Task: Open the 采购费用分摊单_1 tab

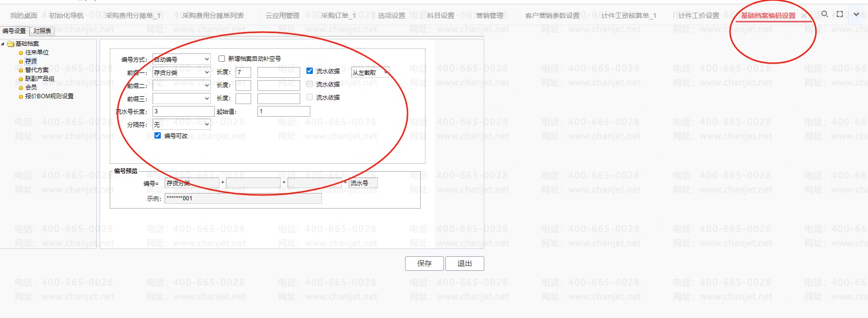Action: click(x=133, y=16)
